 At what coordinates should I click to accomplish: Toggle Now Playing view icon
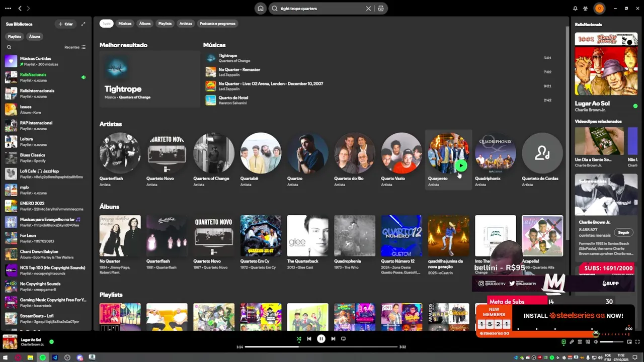pos(563,342)
